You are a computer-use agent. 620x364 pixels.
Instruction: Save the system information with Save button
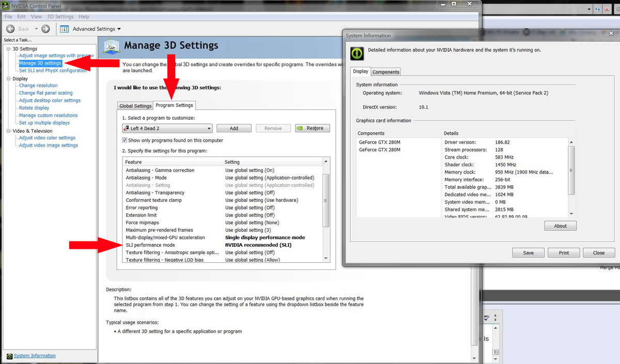tap(529, 253)
